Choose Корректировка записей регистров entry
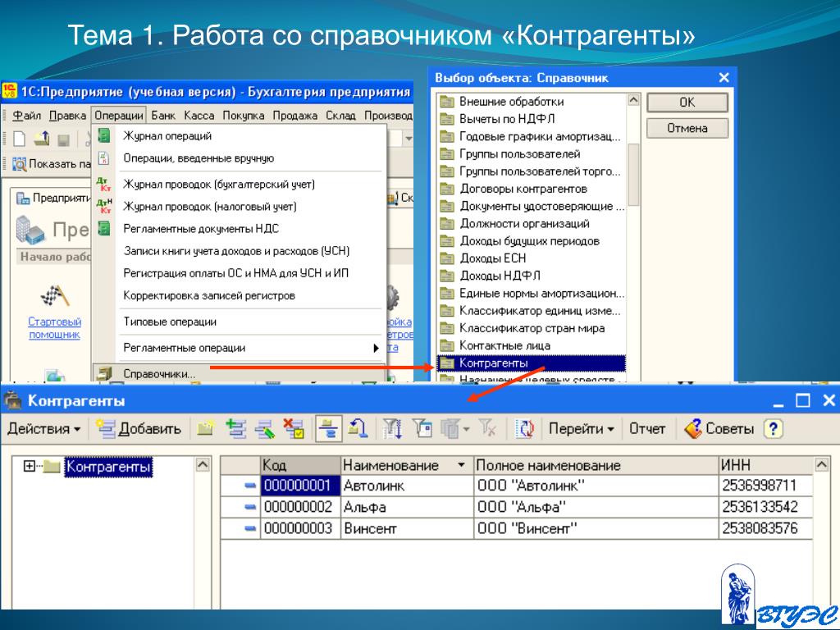The width and height of the screenshot is (840, 630). point(239,295)
